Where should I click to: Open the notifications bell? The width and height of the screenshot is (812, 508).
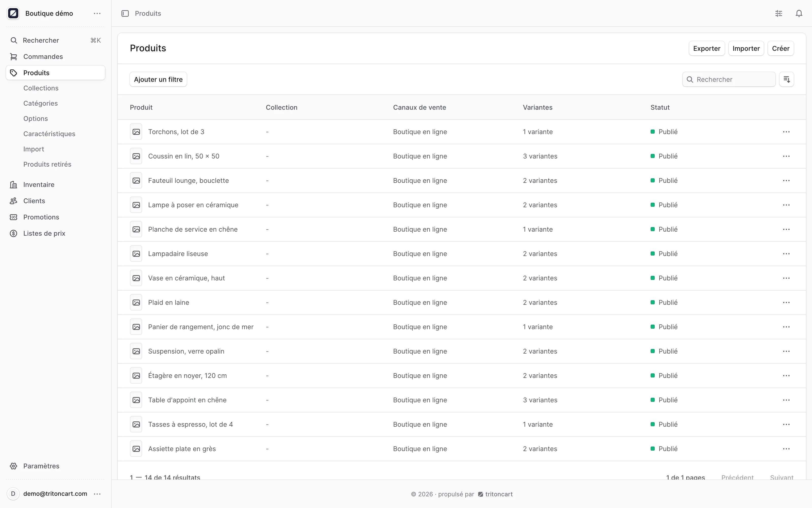(799, 13)
